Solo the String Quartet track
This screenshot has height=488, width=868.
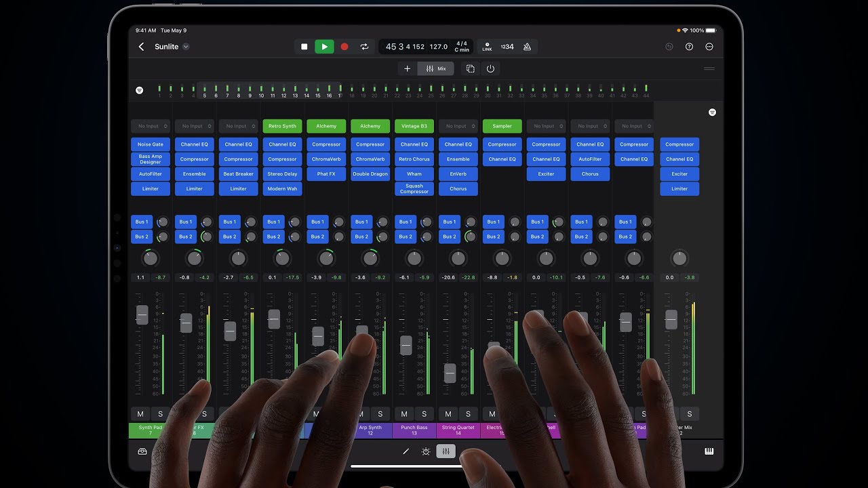click(x=469, y=414)
